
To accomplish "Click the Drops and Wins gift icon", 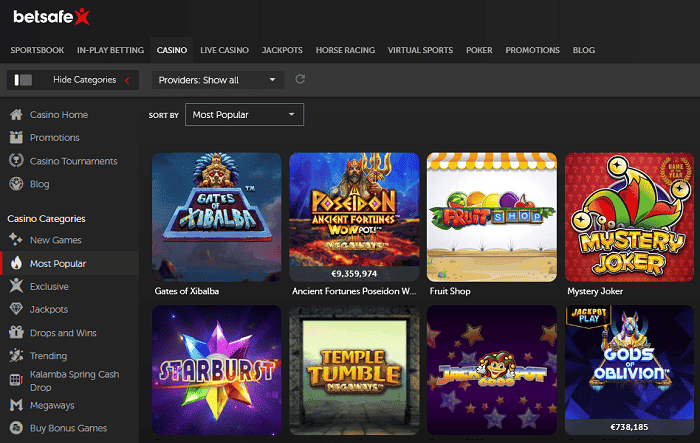I will (16, 332).
